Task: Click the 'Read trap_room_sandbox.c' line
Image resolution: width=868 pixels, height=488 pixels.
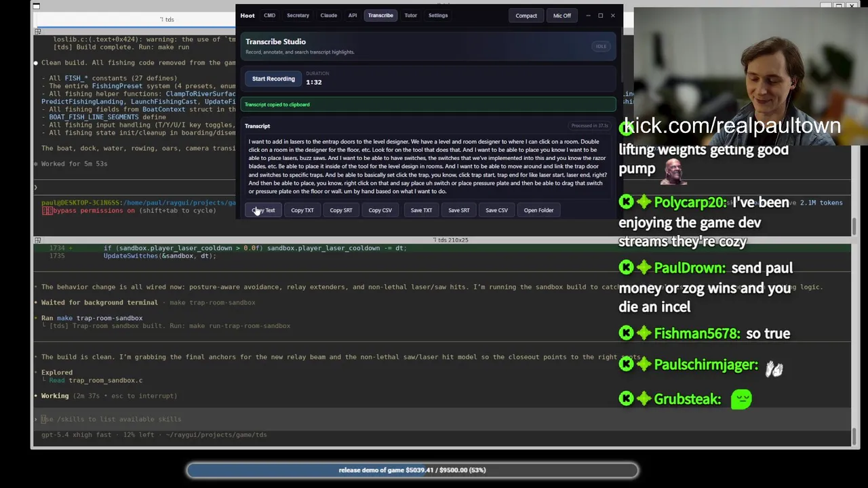Action: click(x=95, y=380)
